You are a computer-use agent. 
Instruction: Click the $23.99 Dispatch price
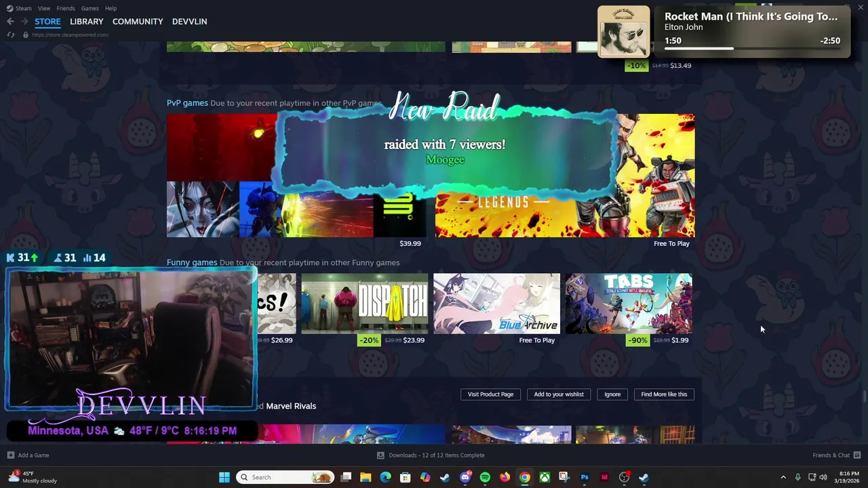click(414, 340)
